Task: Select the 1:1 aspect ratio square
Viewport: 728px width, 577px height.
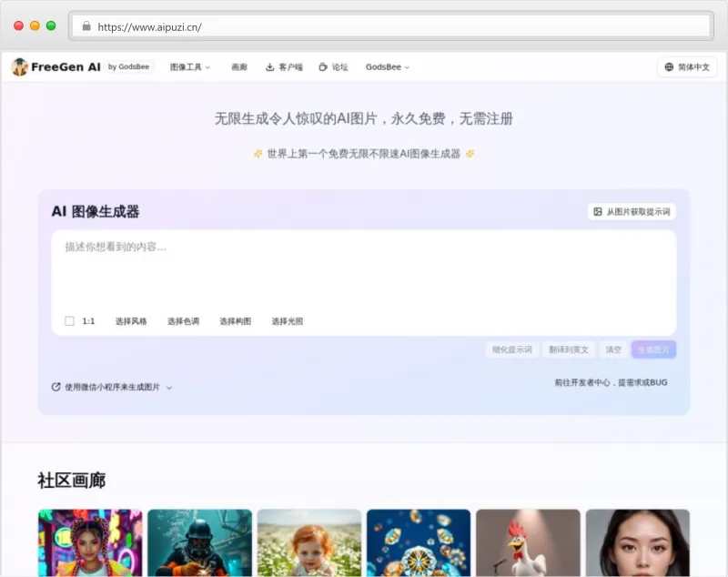Action: click(69, 321)
